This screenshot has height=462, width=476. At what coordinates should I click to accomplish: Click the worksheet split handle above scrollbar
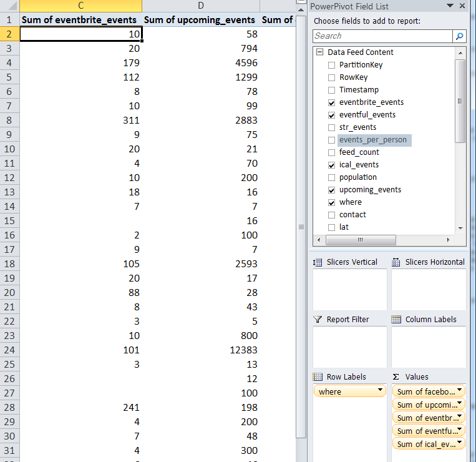pos(301,1)
